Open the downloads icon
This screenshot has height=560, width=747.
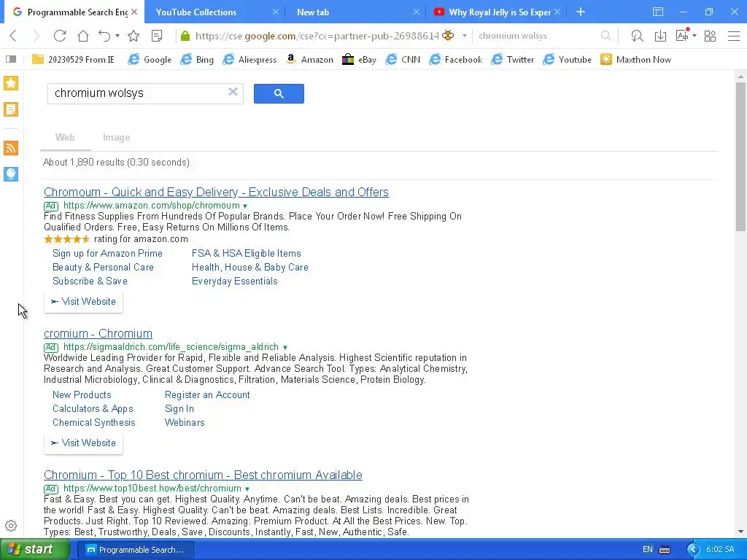point(660,36)
